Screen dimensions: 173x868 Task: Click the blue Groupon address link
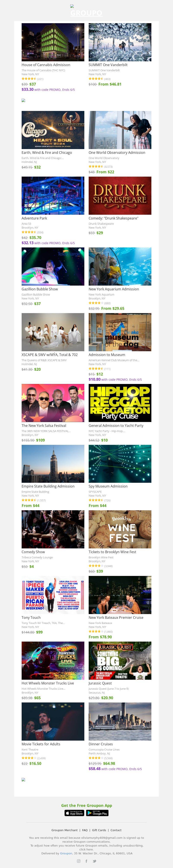(x=66, y=853)
